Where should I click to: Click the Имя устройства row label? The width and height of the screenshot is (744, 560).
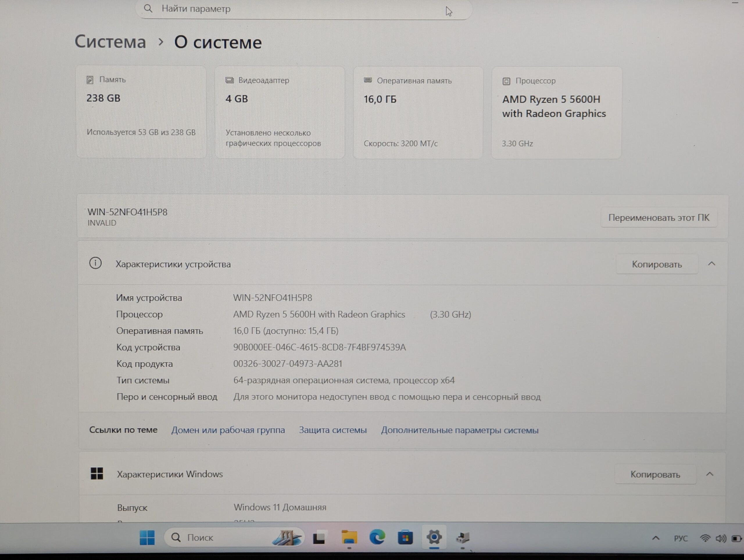pos(149,298)
